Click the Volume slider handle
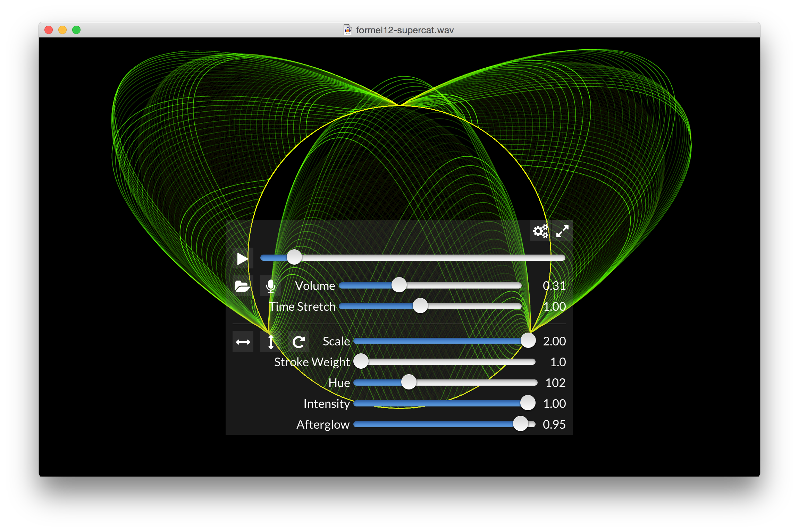This screenshot has height=532, width=799. 399,285
